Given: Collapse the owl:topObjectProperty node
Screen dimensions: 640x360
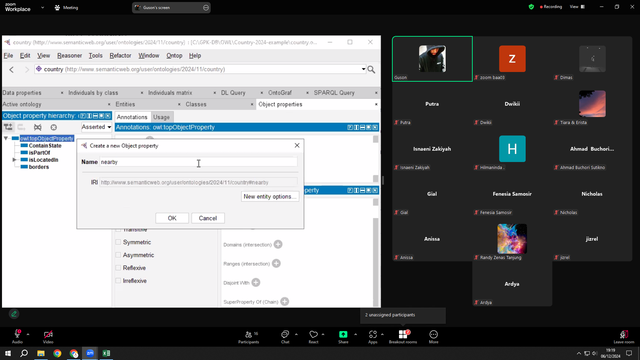Looking at the screenshot, I should coord(6,138).
